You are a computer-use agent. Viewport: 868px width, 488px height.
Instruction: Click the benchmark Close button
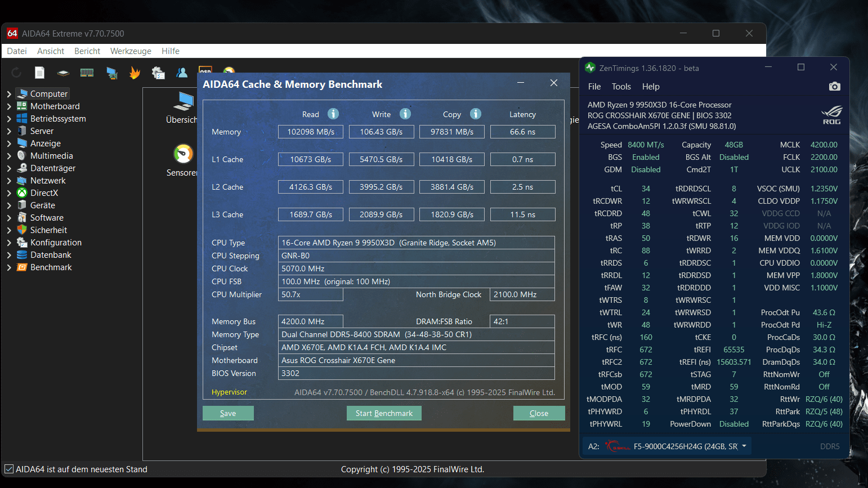(x=539, y=413)
